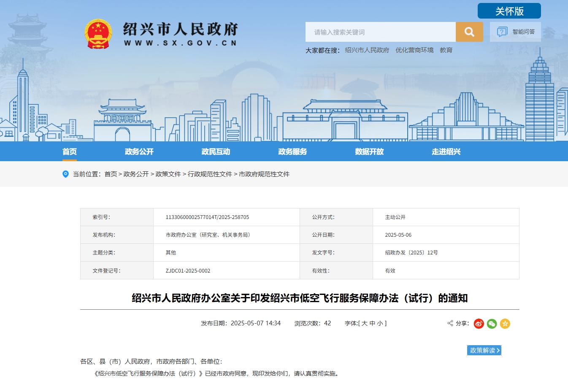Switch to 关怀版 accessibility mode
568x392 pixels.
509,11
